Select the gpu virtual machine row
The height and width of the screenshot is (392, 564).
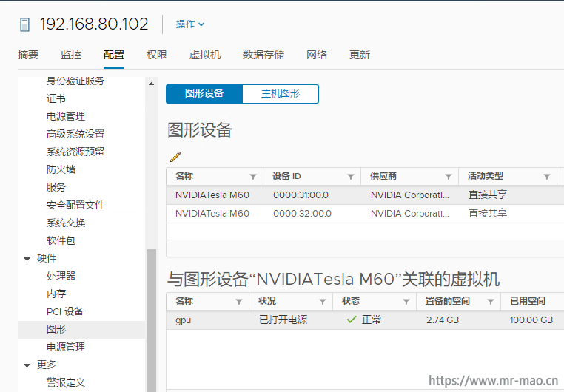pyautogui.click(x=365, y=320)
